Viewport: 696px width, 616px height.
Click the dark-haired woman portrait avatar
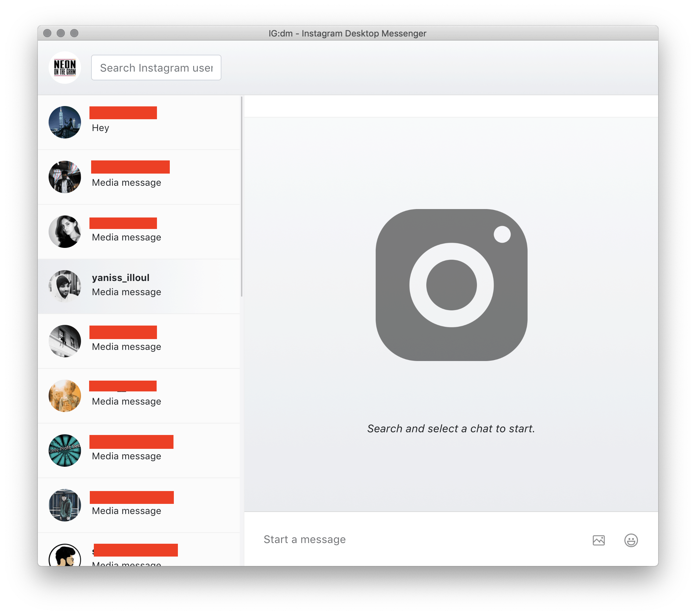tap(65, 232)
